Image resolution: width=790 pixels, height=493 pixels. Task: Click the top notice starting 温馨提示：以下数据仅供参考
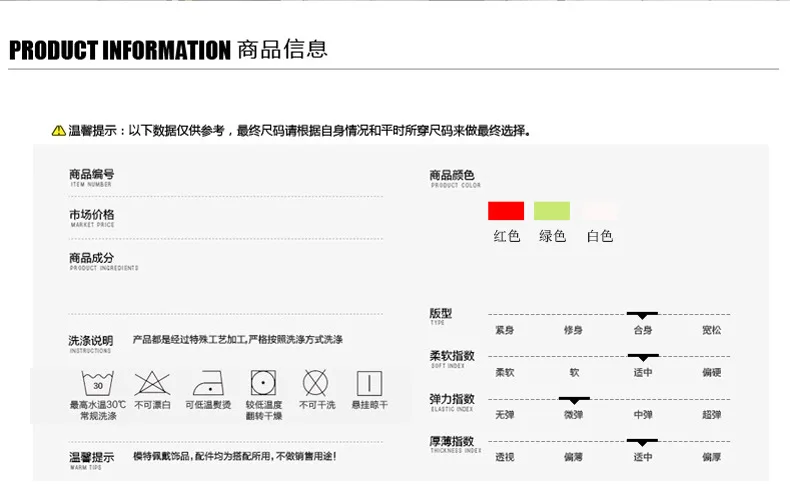[x=299, y=131]
